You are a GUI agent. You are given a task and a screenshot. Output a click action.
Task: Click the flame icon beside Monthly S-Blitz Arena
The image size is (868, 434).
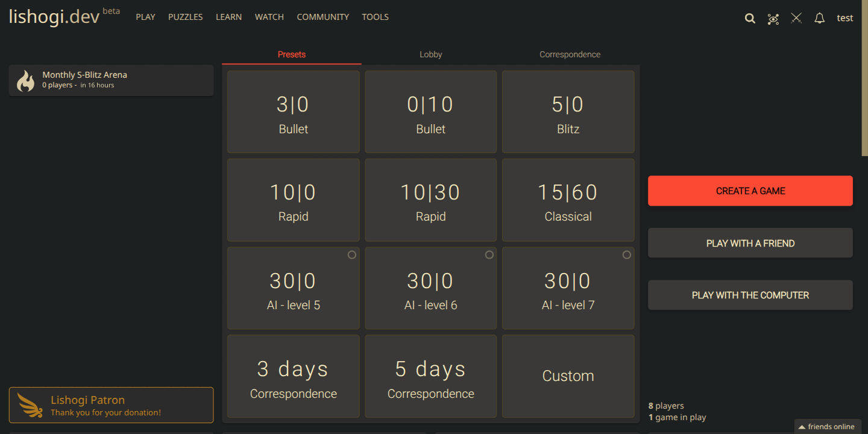point(25,80)
